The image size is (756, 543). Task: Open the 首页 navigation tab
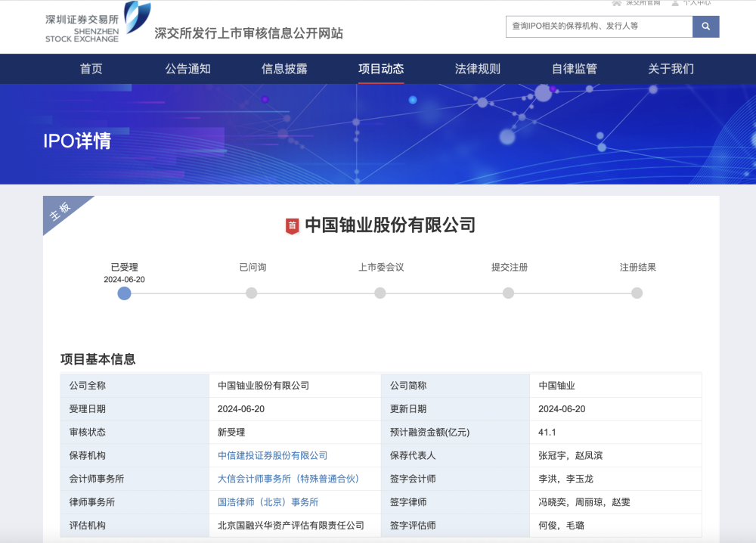91,69
